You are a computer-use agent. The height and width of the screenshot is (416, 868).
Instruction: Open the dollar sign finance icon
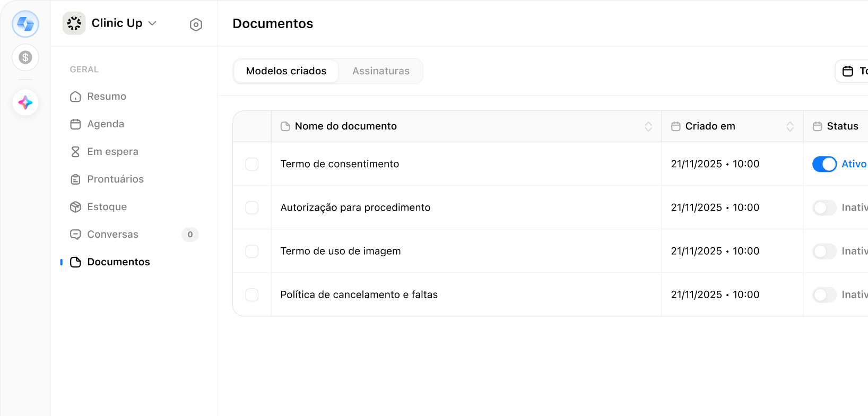(25, 57)
